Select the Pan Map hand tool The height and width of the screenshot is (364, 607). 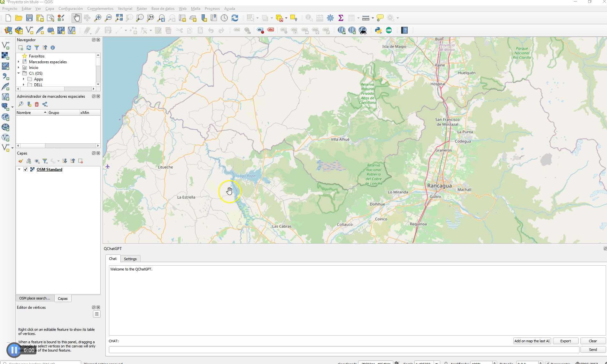click(76, 18)
